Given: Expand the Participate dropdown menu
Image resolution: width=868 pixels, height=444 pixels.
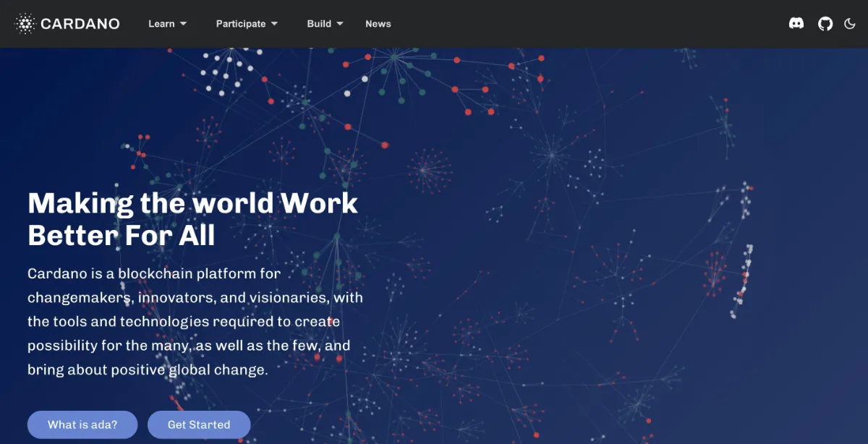Looking at the screenshot, I should point(247,24).
